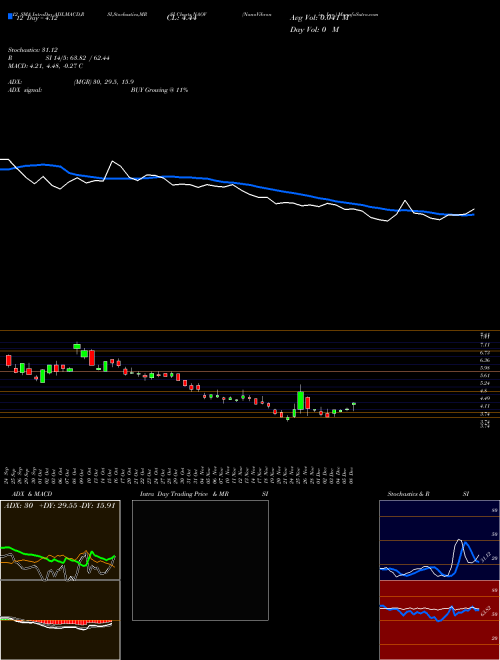Click the thick green ADX line
The image size is (500, 660).
pyautogui.click(x=58, y=556)
